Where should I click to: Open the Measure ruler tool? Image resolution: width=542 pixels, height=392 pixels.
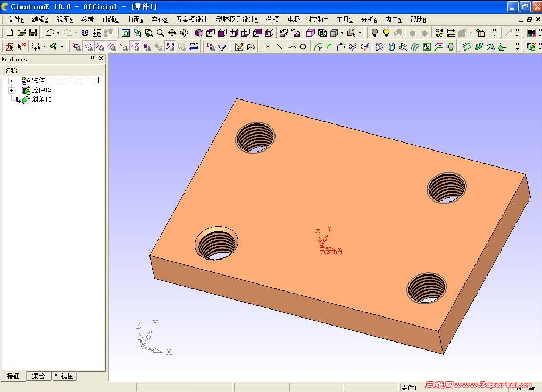click(451, 33)
